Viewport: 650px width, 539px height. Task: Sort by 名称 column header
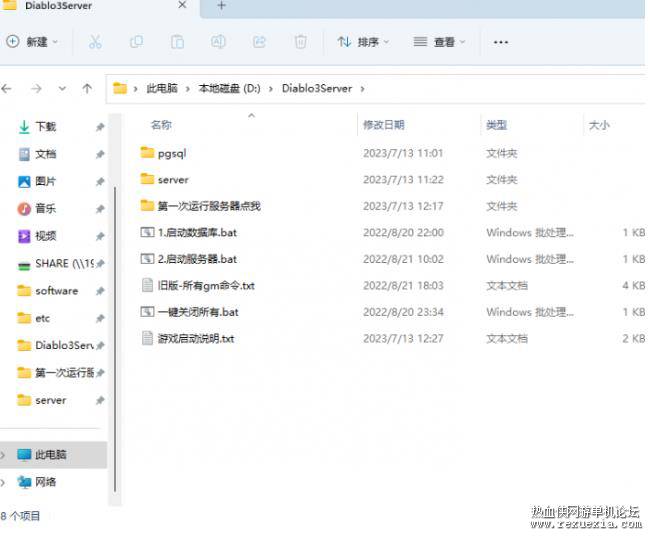[161, 125]
